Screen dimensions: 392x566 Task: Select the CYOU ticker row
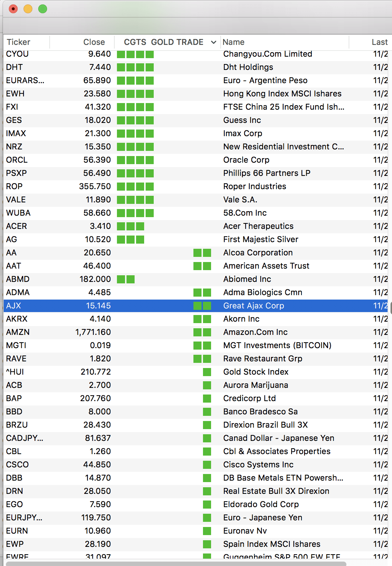196,54
